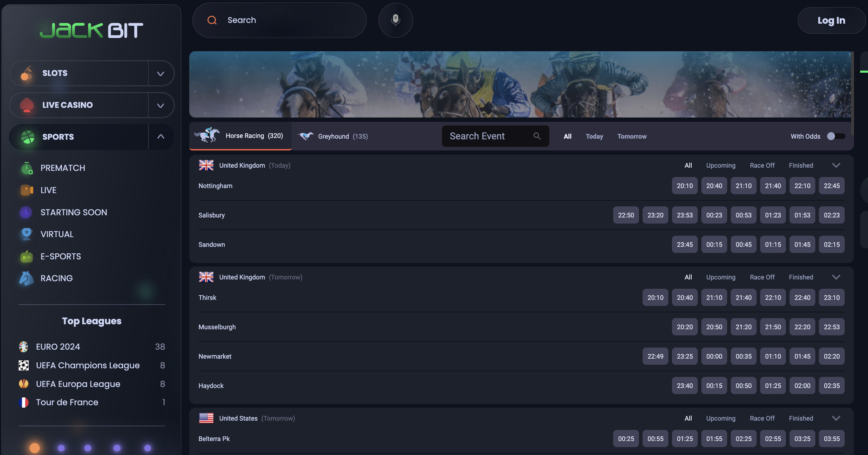The height and width of the screenshot is (455, 868).
Task: Click the magnifier in Search Event box
Action: click(537, 136)
